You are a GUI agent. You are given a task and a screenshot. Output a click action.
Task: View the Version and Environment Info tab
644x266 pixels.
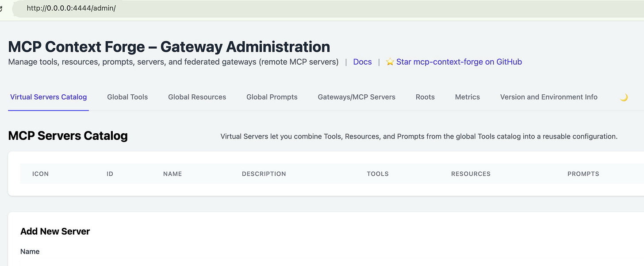pos(549,97)
